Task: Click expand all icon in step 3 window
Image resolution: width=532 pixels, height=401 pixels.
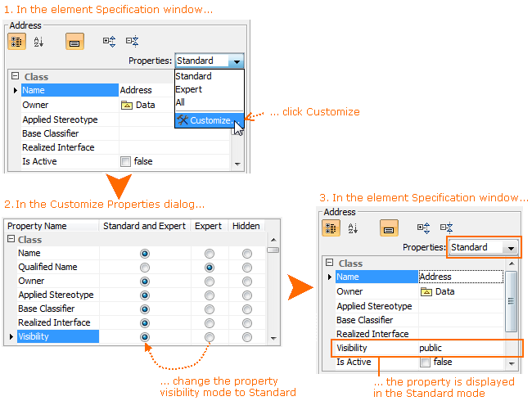Action: coord(423,228)
